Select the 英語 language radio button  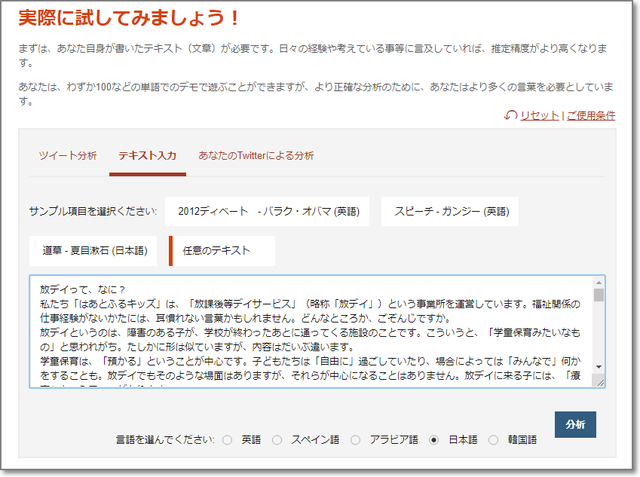[227, 440]
